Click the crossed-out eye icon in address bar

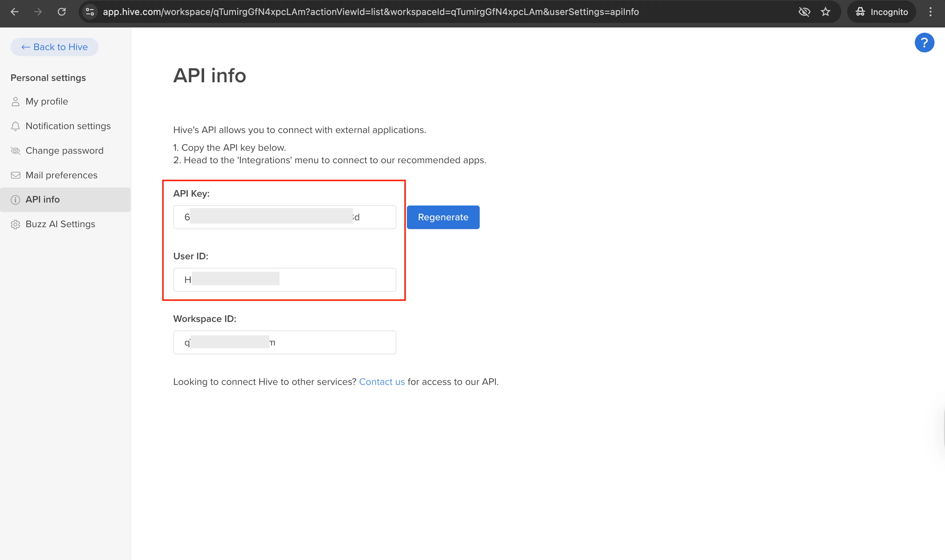click(804, 12)
